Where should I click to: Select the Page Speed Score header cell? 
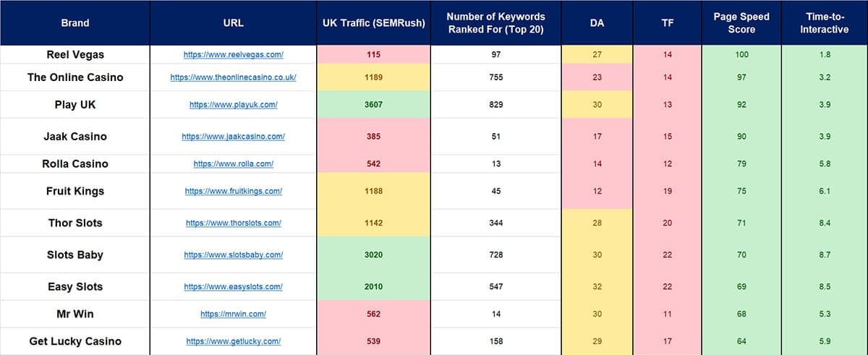[741, 23]
